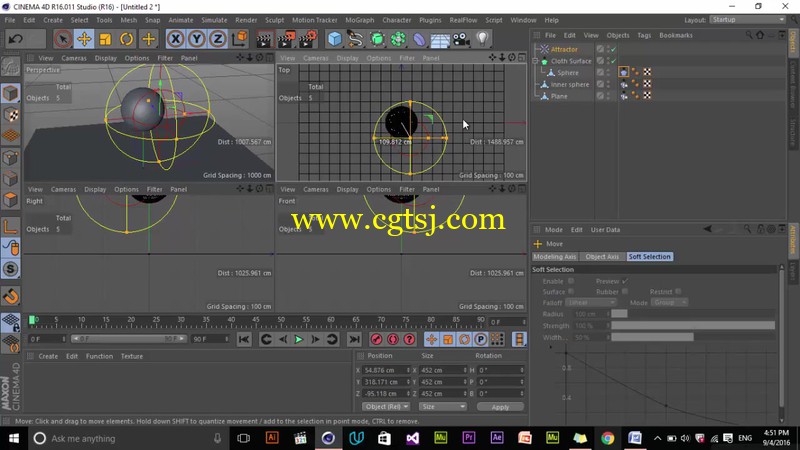The image size is (800, 450).
Task: Toggle Surface checkbox
Action: point(571,292)
